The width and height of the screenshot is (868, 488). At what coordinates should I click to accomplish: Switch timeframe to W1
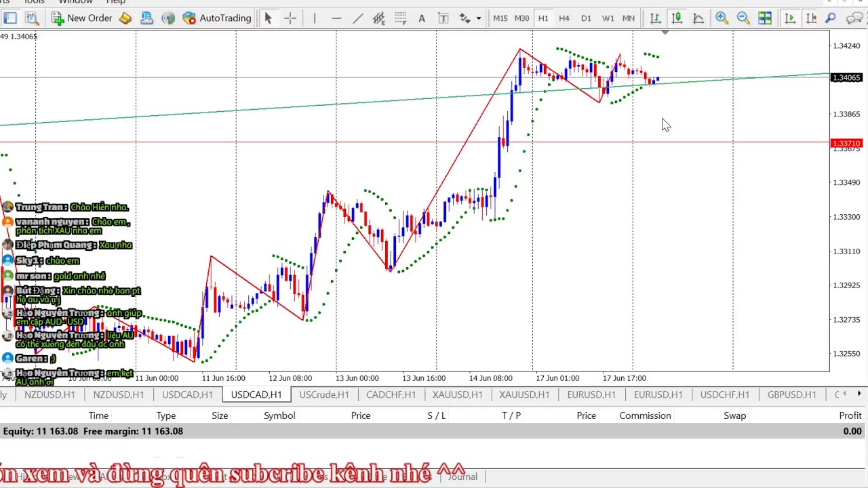pos(608,18)
